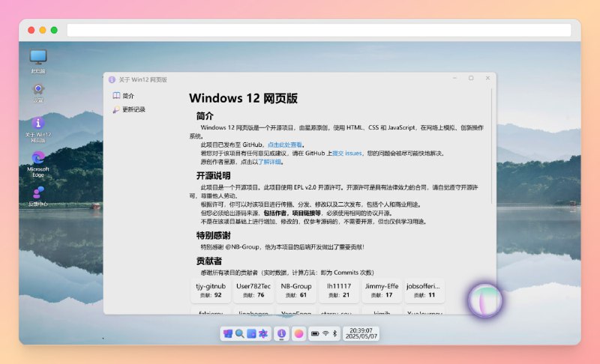Viewport: 600px width, 364px height.
Task: Click the 特别感谢 section heading
Action: tap(213, 235)
